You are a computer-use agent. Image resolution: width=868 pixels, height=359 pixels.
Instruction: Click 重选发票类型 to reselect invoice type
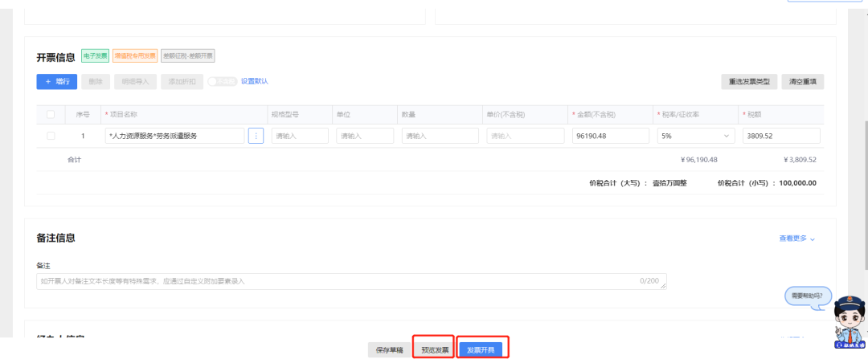point(749,81)
